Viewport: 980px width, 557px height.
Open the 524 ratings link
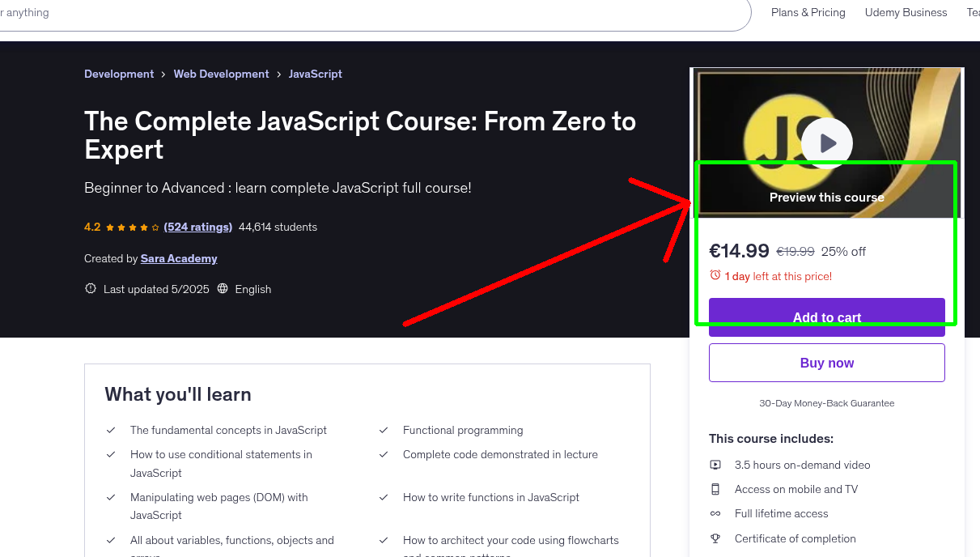(x=197, y=227)
